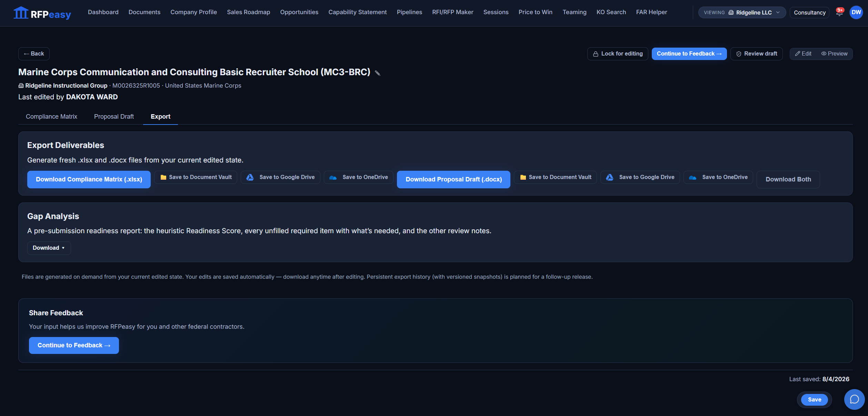Open the Gap Analysis Download dropdown

tap(49, 248)
